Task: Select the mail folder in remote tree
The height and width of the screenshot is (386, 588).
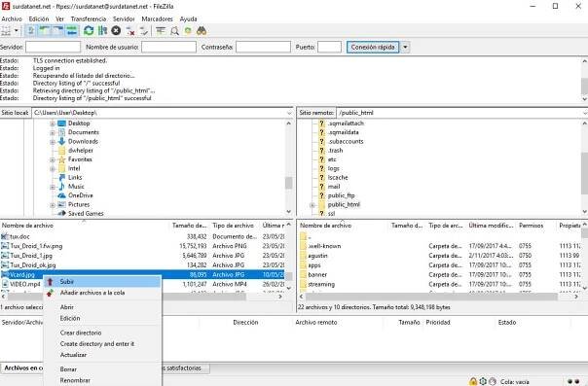Action: tap(334, 187)
